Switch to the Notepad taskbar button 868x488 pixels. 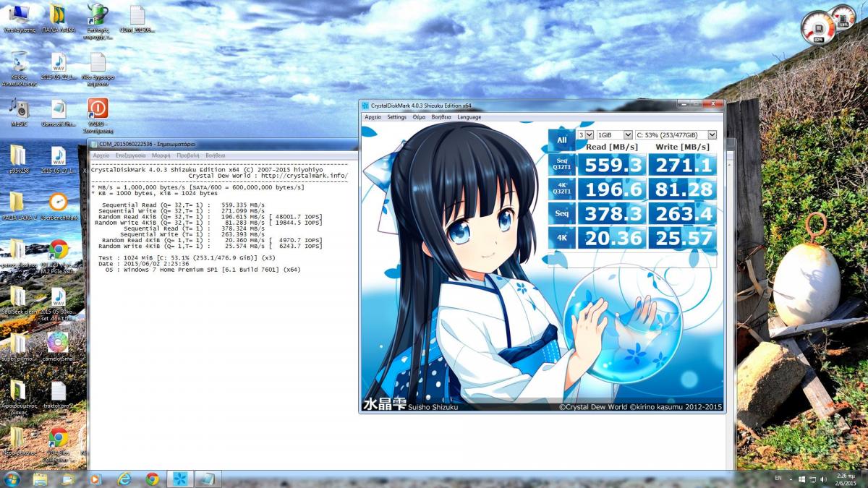(208, 479)
